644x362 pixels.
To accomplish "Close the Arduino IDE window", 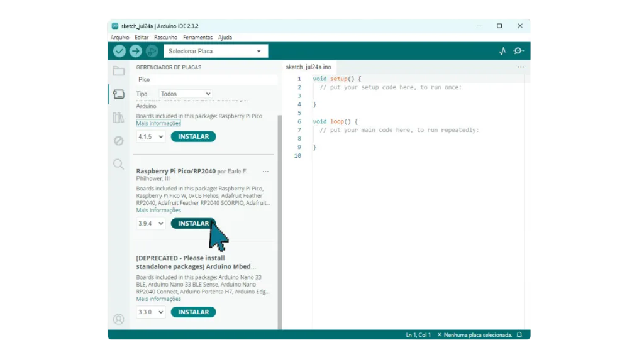I will tap(520, 26).
